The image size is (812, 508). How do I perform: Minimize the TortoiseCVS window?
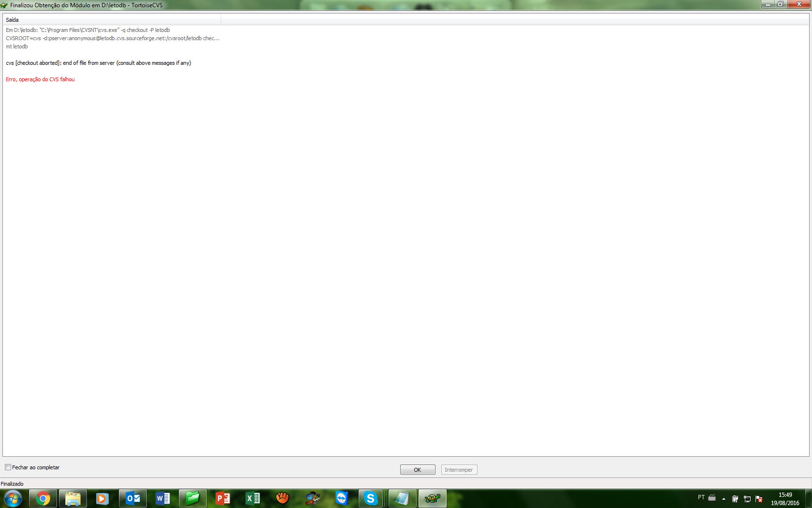click(768, 4)
